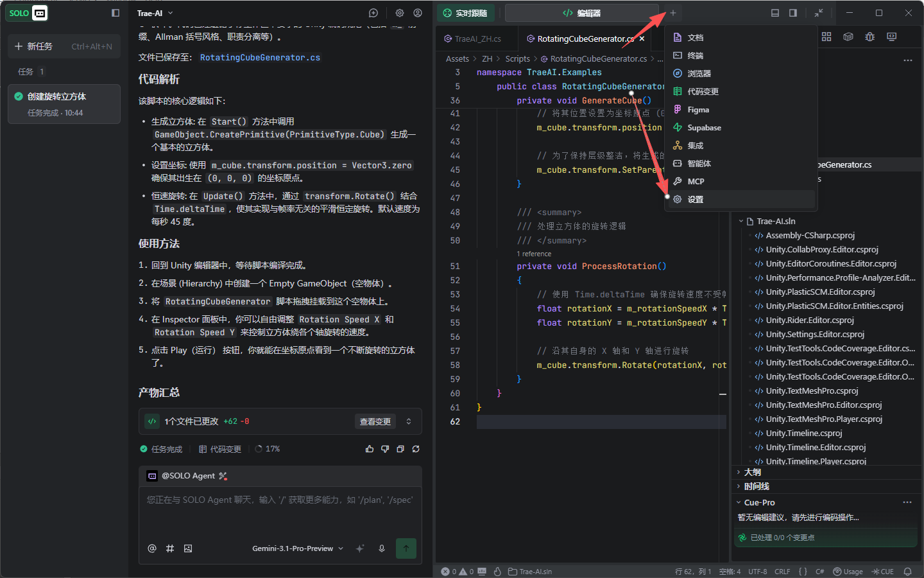The image size is (924, 578).
Task: Click the flame icon in status bar
Action: [x=497, y=572]
